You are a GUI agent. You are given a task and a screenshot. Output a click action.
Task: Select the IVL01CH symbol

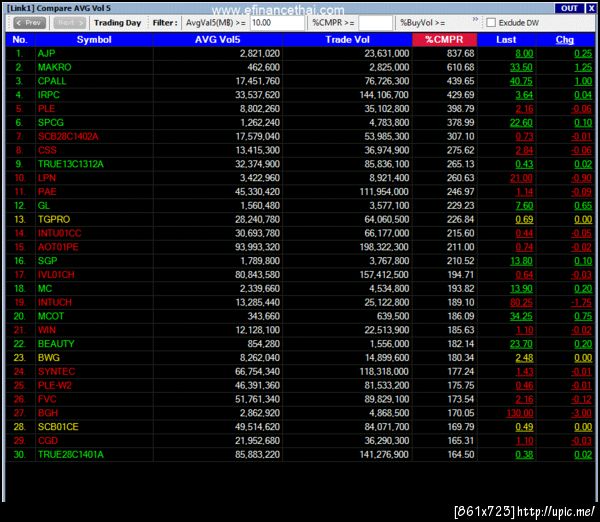tap(56, 275)
